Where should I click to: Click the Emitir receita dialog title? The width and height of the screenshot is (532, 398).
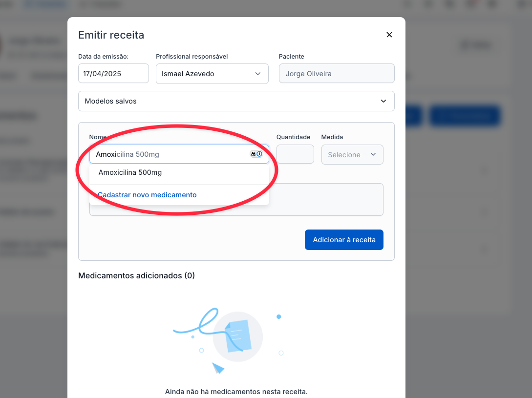tap(111, 35)
